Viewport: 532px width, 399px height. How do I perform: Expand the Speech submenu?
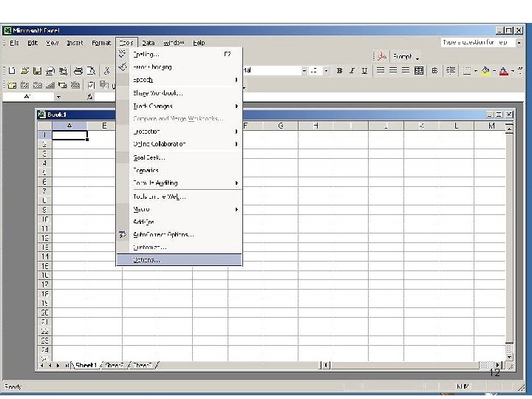179,80
